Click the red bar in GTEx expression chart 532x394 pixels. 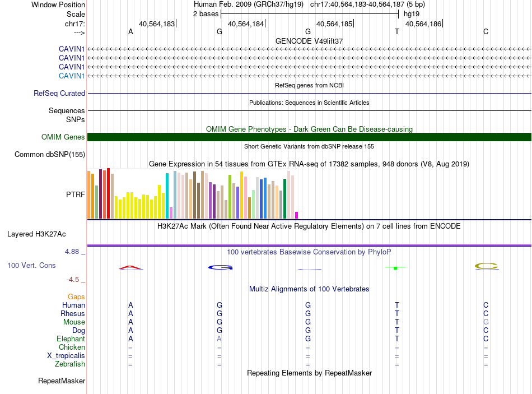(x=109, y=193)
